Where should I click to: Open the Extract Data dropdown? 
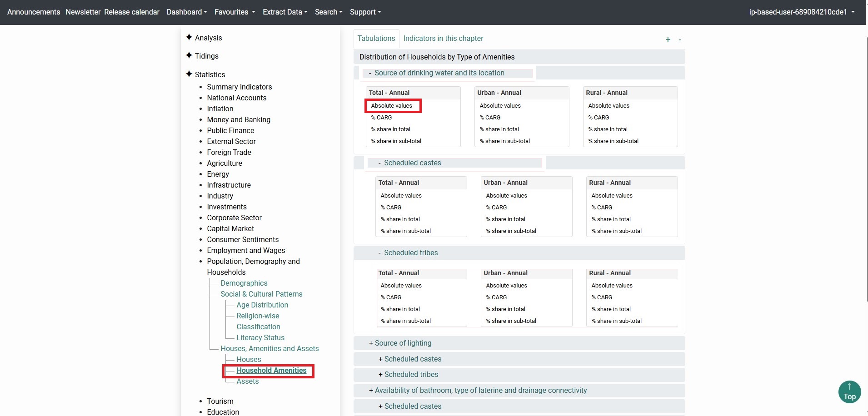[x=285, y=12]
